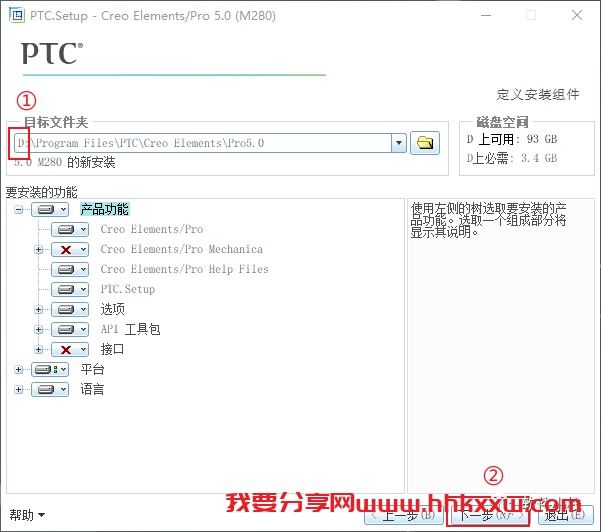This screenshot has height=532, width=601.
Task: Open the target folder path dropdown arrow
Action: (x=399, y=143)
